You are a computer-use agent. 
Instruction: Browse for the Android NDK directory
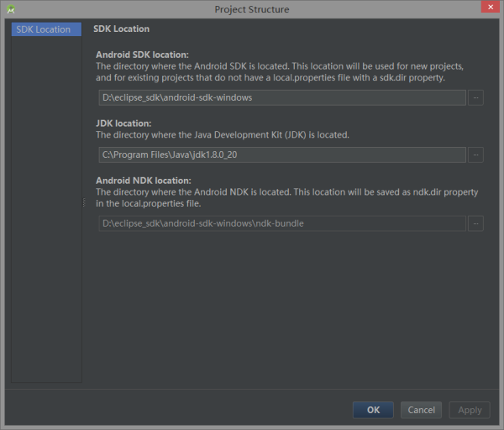coord(475,223)
